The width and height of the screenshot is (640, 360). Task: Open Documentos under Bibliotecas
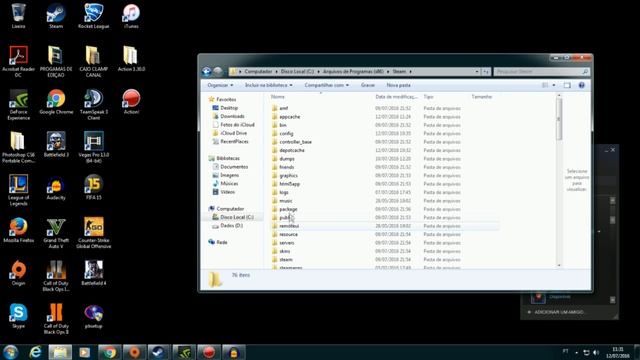coord(234,167)
